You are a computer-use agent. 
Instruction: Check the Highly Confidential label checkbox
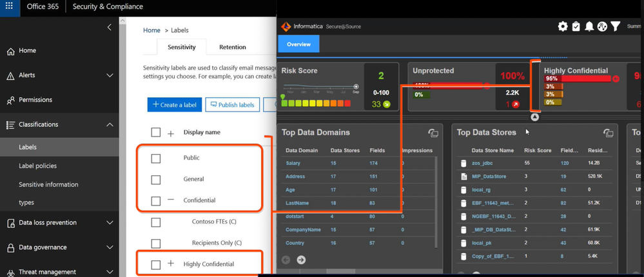[x=155, y=265]
